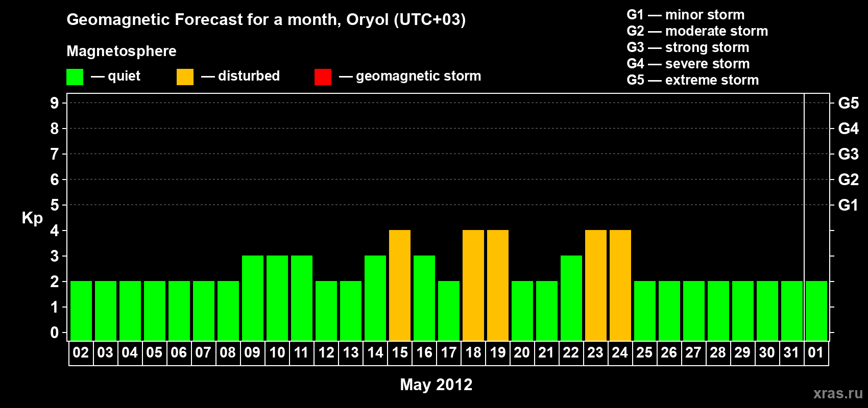Click the green bar for day 09
The image size is (868, 408).
tap(253, 298)
